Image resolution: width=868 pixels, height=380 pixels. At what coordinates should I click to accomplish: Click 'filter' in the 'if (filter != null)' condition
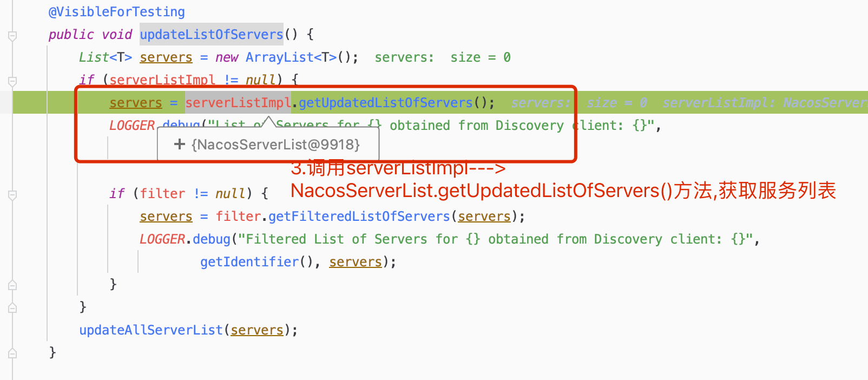tap(162, 194)
